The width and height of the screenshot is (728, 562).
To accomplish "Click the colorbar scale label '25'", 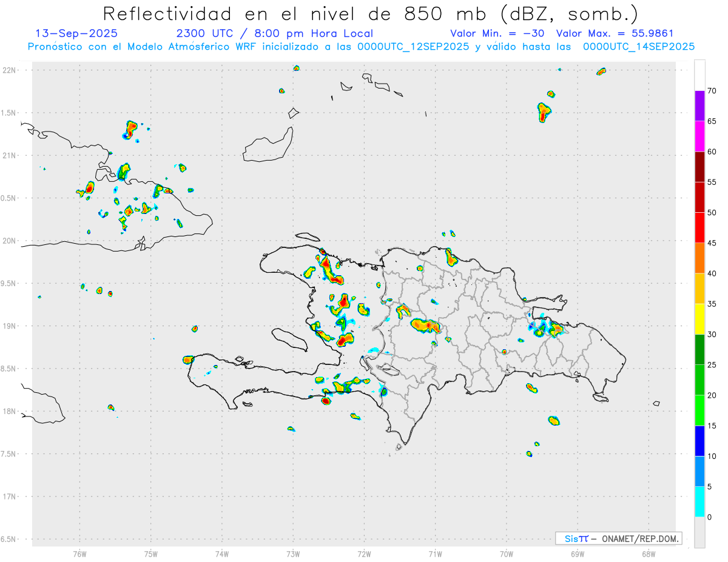I will tap(712, 365).
